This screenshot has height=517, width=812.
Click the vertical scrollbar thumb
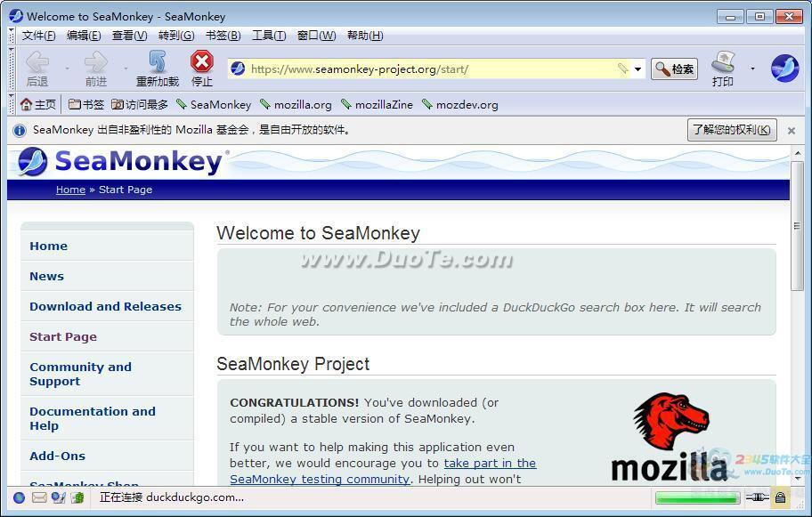[x=797, y=226]
